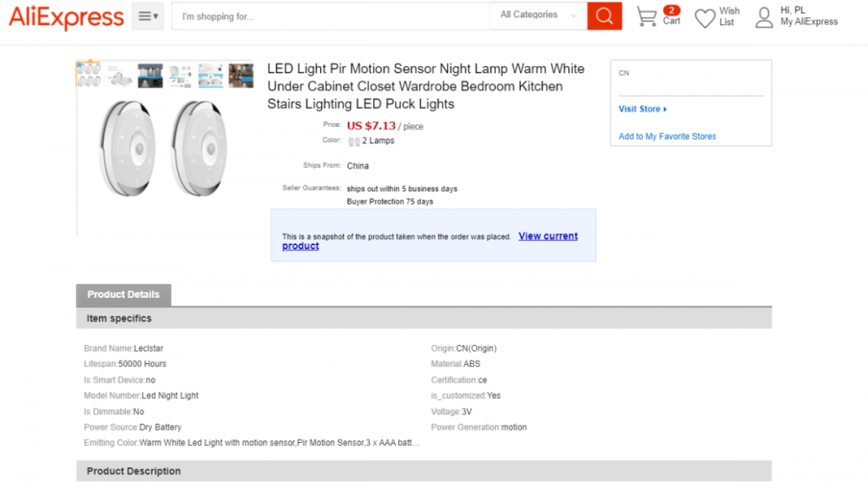Click the main product lamp image
This screenshot has width=868, height=490.
point(165,148)
